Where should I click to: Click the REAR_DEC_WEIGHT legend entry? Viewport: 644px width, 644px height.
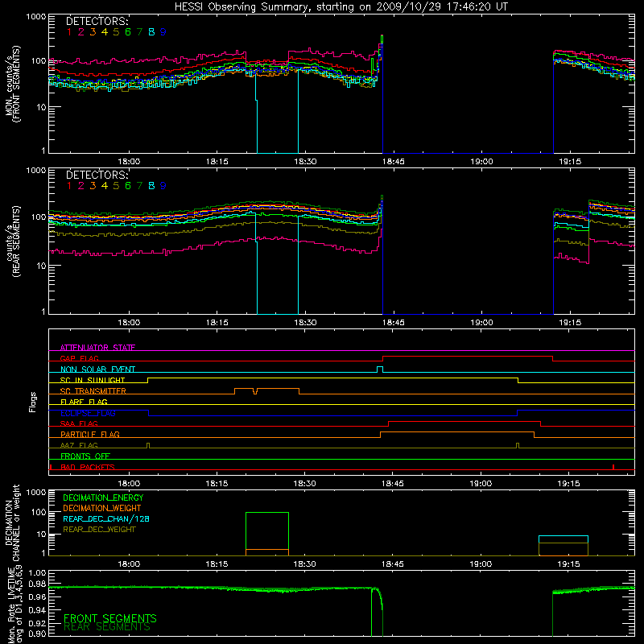coord(99,530)
